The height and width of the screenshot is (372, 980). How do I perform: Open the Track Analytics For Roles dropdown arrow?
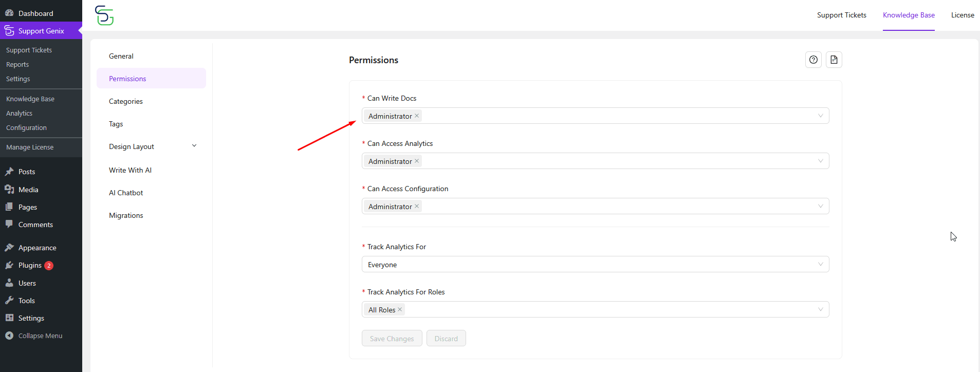(x=820, y=309)
